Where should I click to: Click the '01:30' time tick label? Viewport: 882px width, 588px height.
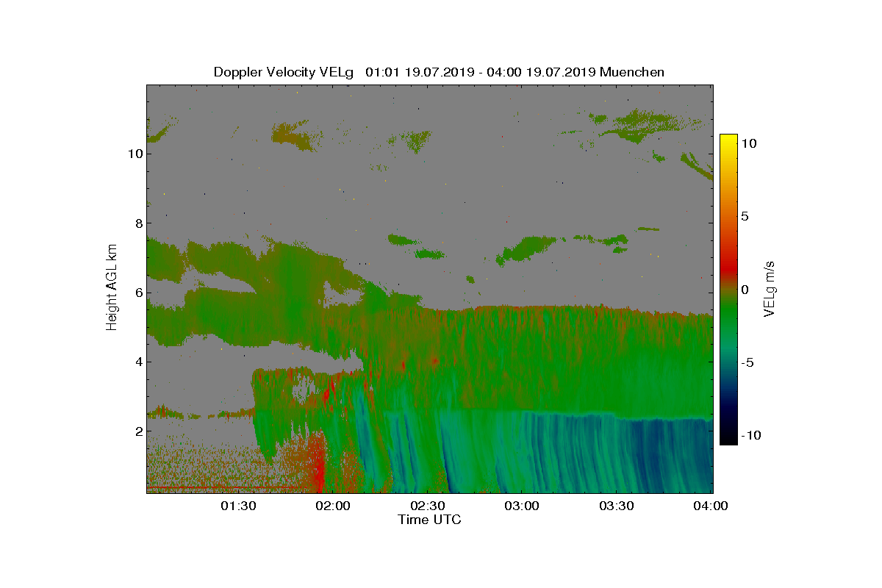tap(239, 506)
